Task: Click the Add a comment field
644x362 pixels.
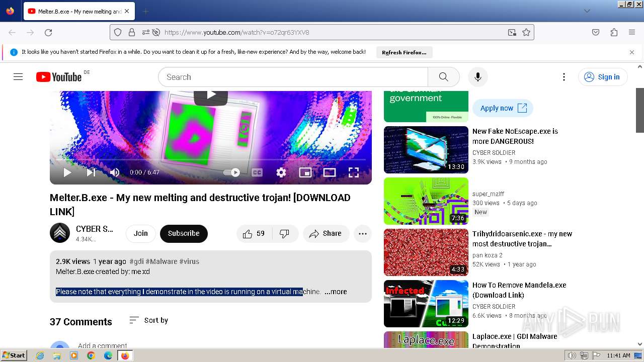Action: point(103,346)
